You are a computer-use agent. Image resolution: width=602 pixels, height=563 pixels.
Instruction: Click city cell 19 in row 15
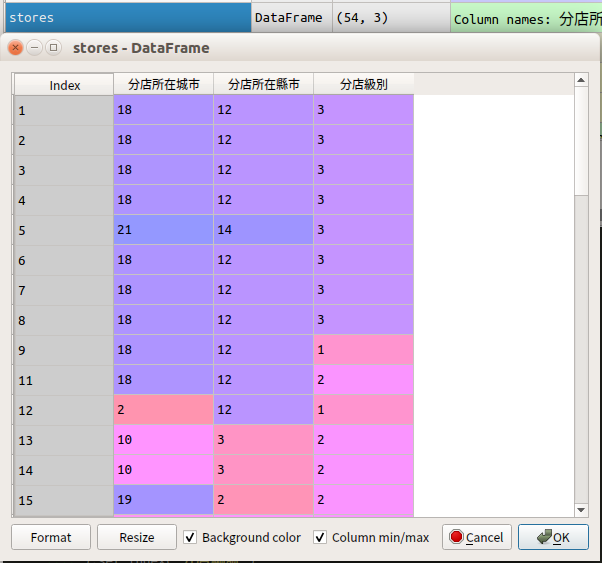coord(163,499)
